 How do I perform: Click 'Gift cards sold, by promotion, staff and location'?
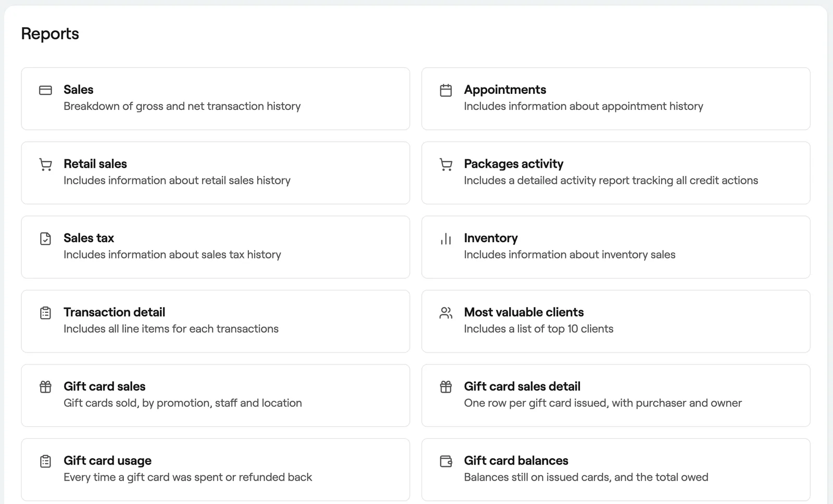(x=183, y=403)
